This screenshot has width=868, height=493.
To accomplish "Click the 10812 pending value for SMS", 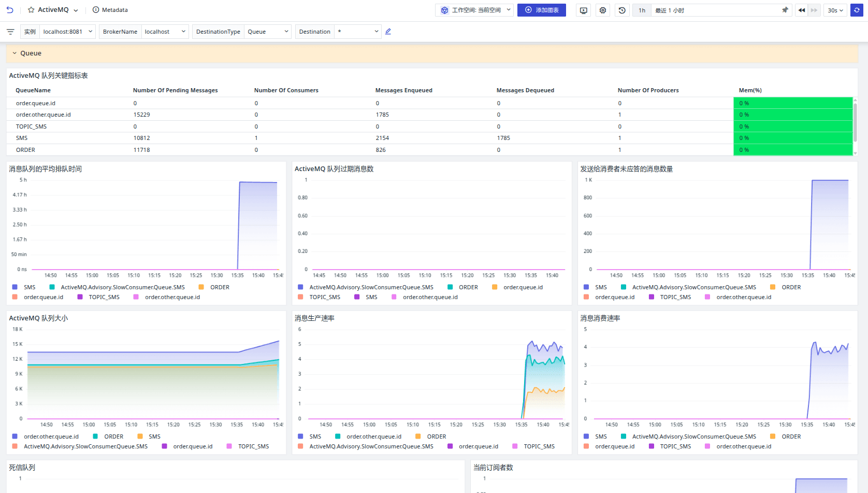I will [x=141, y=138].
